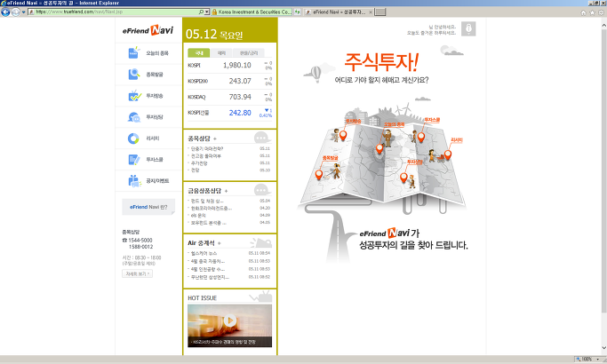Select the 환율/금리 market tab
Screen dimensions: 607x364
pyautogui.click(x=249, y=52)
